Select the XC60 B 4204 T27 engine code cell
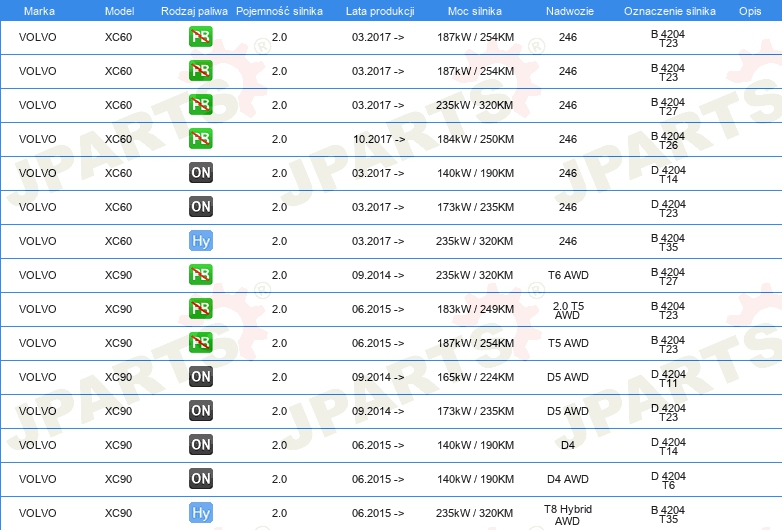Image resolution: width=782 pixels, height=530 pixels. [x=668, y=106]
